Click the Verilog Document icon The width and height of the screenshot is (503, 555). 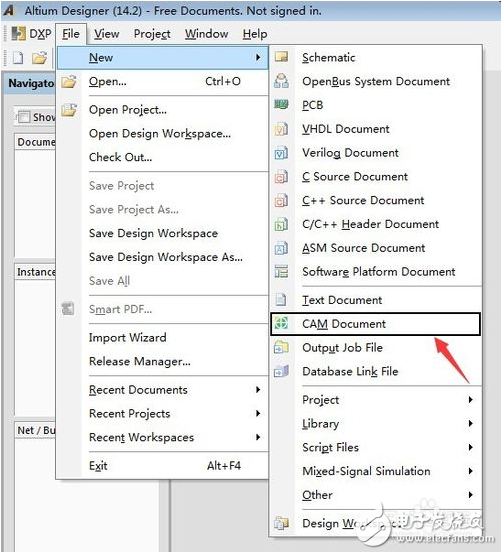pos(282,153)
